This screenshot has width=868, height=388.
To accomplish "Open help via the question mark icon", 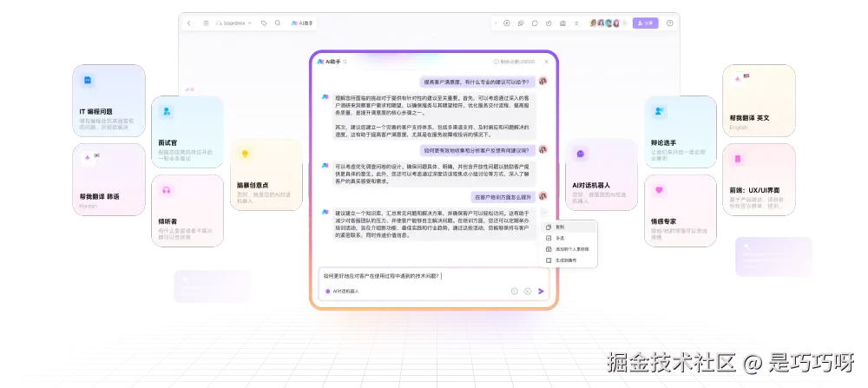I will [x=670, y=23].
